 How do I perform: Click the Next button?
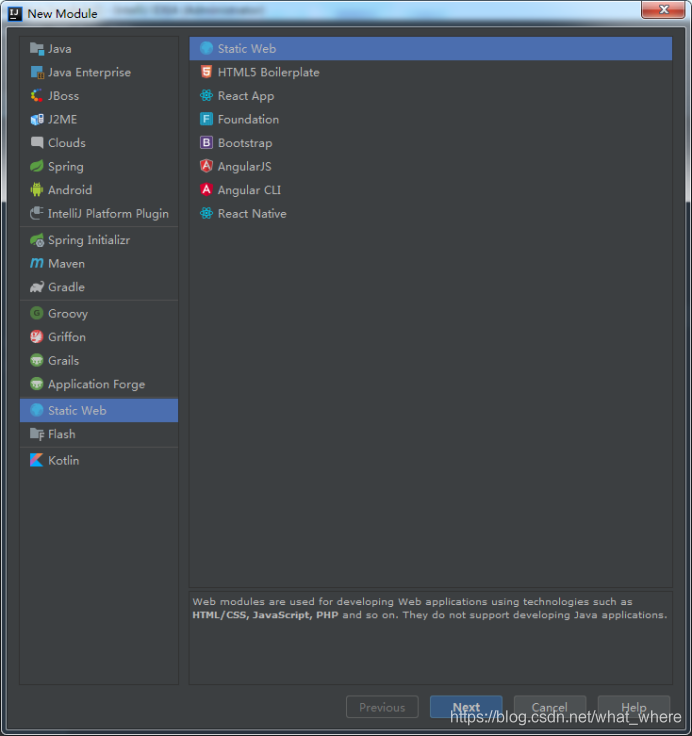coord(466,707)
